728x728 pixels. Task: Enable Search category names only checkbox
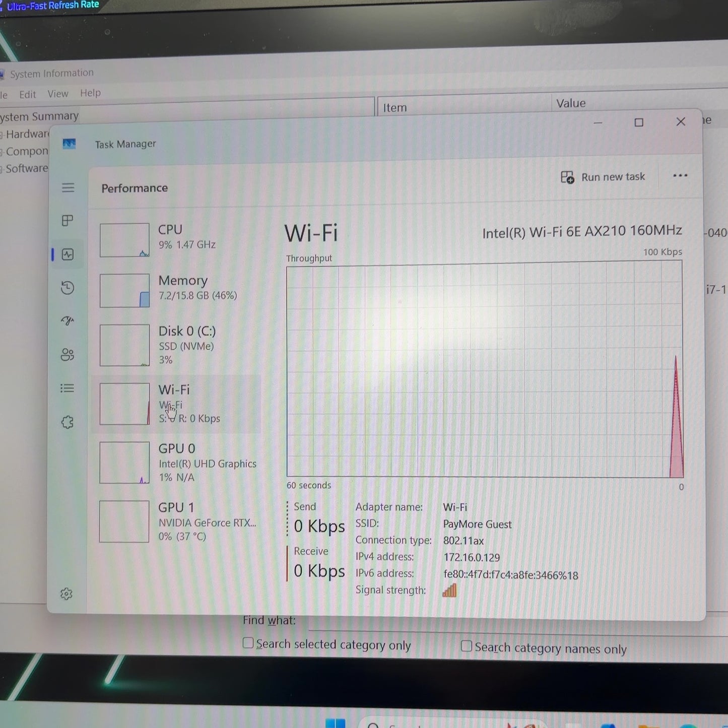tap(467, 646)
